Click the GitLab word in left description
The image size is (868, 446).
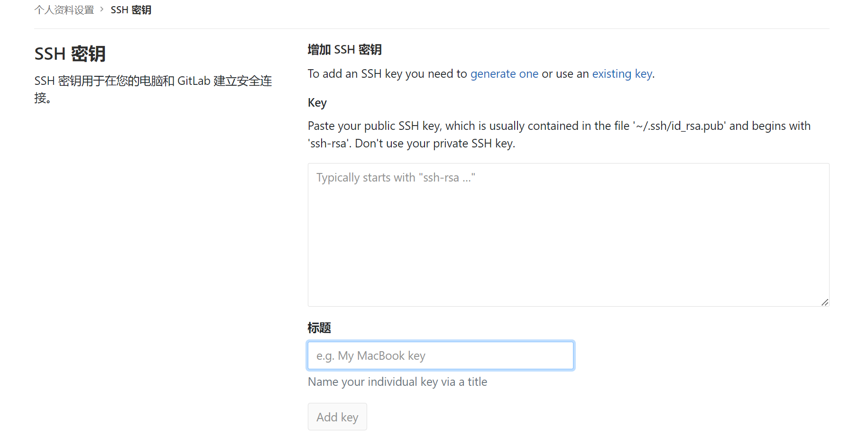pos(194,81)
